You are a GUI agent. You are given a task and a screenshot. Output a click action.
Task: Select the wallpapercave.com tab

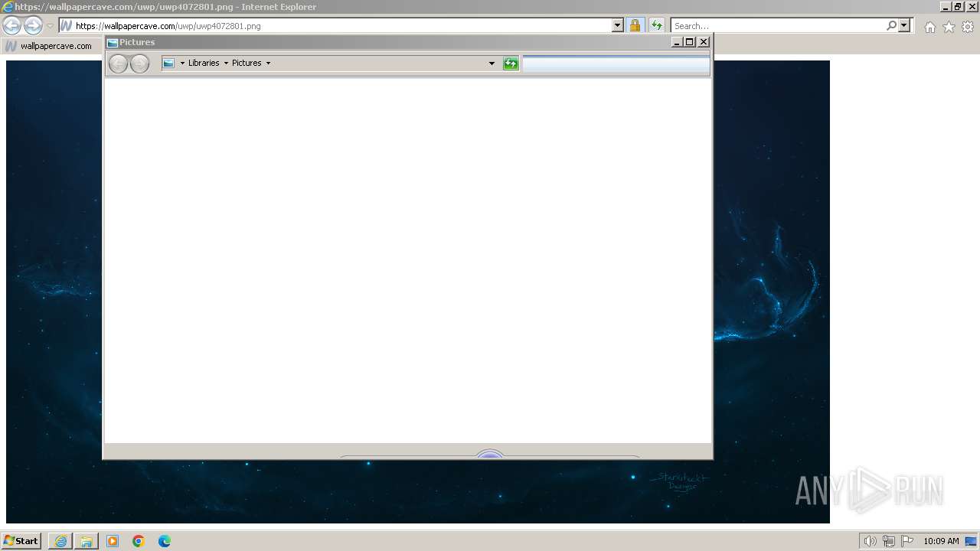pos(51,46)
